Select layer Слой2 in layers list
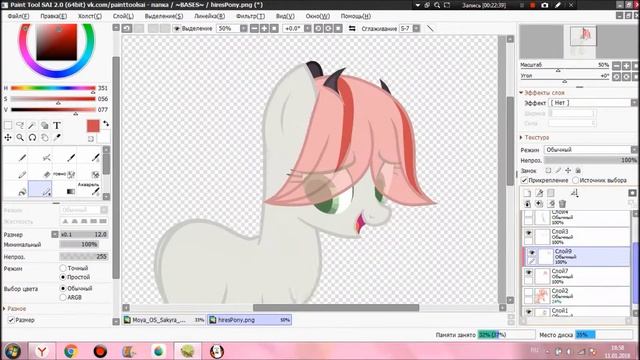 pyautogui.click(x=576, y=296)
